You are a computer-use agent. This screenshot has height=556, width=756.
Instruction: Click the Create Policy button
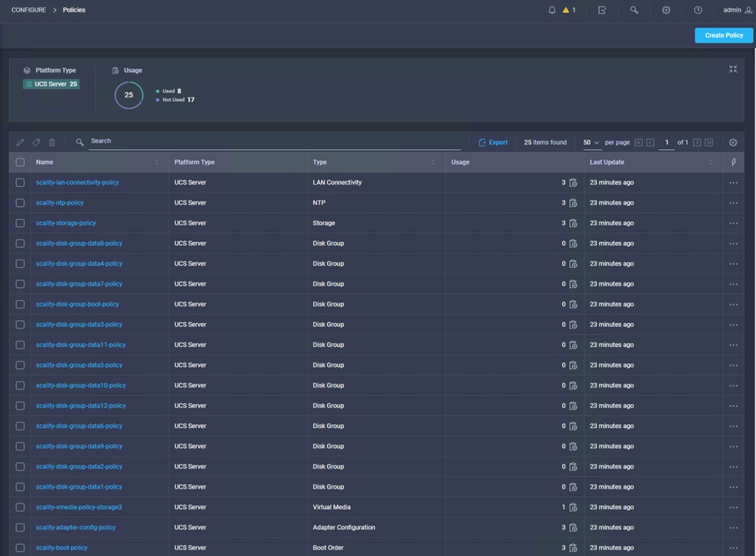tap(724, 35)
